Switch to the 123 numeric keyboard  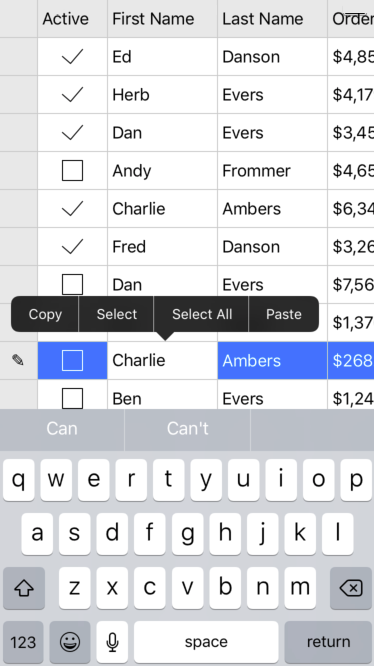coord(23,642)
